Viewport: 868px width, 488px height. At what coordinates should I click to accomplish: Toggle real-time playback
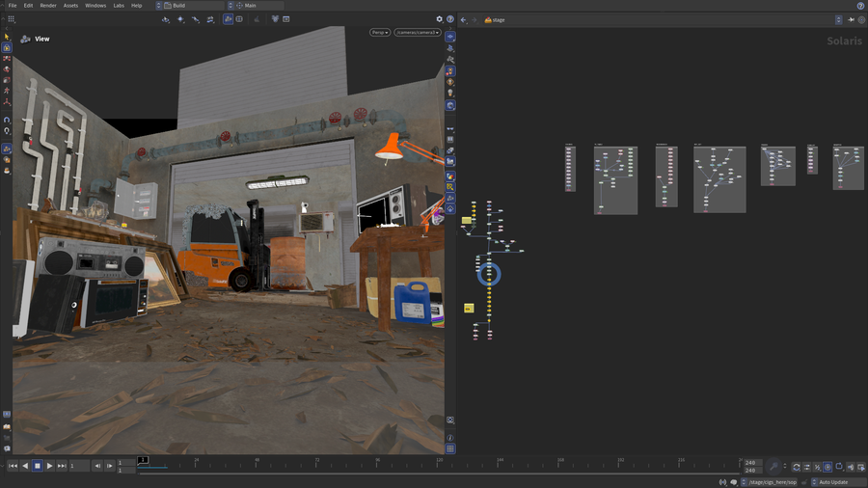[827, 467]
